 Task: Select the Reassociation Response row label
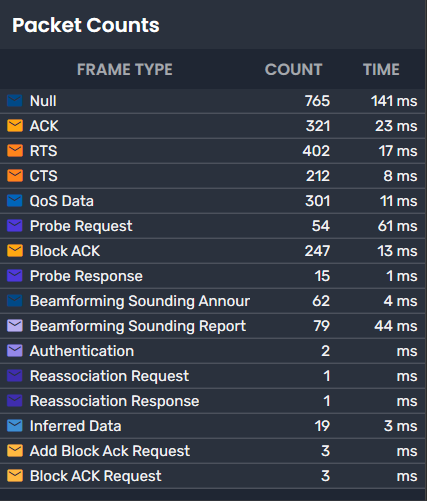point(114,401)
